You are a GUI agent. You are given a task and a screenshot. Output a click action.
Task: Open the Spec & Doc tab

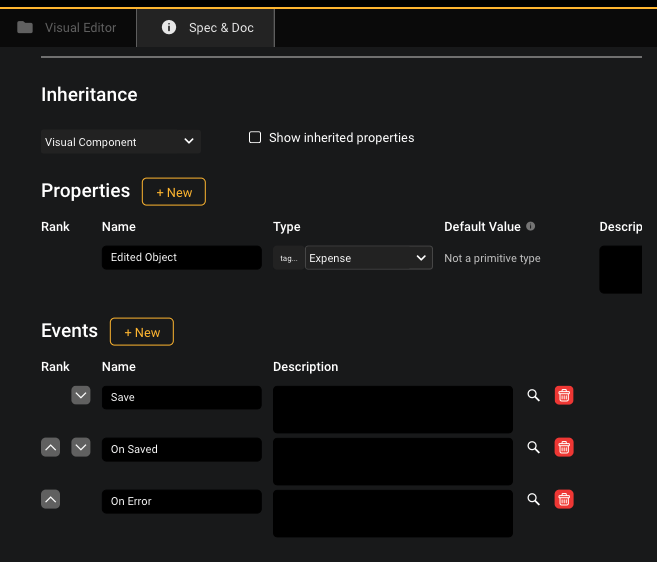(205, 28)
